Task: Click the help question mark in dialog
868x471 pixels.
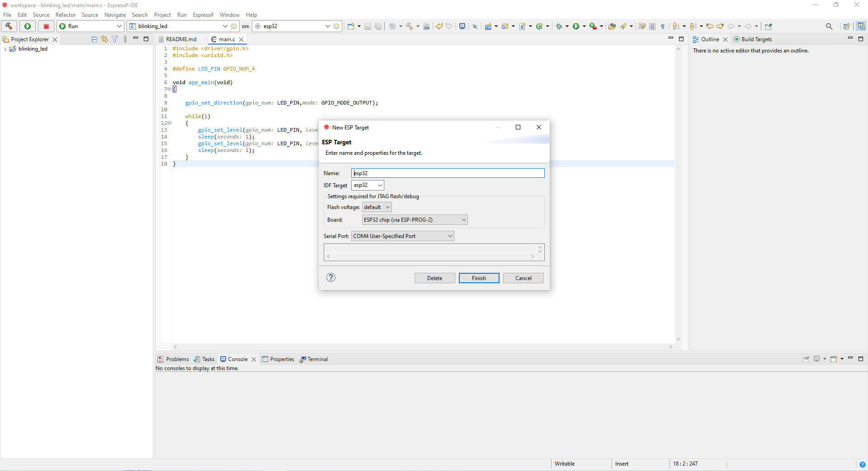Action: point(331,277)
